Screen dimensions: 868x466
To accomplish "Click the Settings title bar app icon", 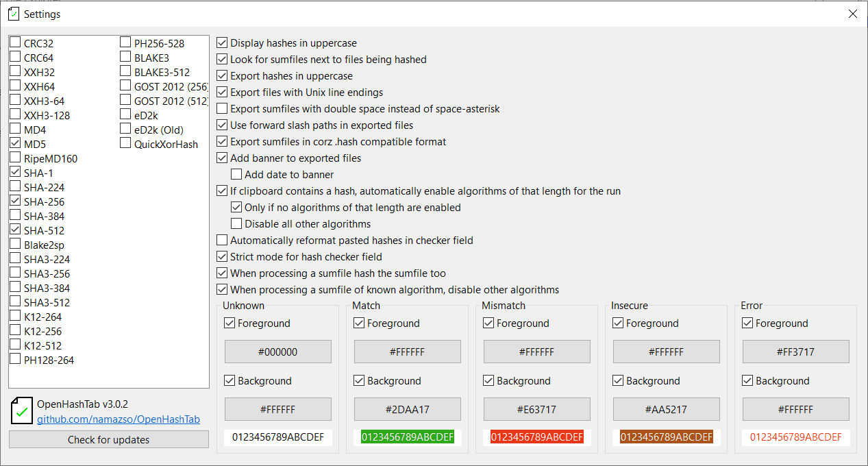I will tap(13, 14).
